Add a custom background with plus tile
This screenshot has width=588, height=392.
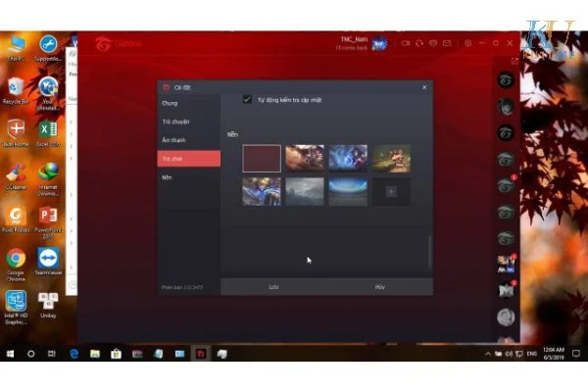point(391,192)
